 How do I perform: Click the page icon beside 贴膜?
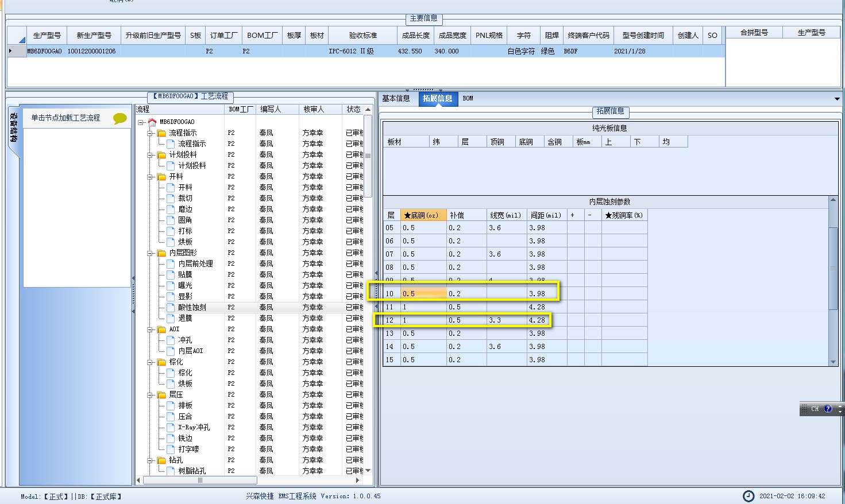pos(171,274)
